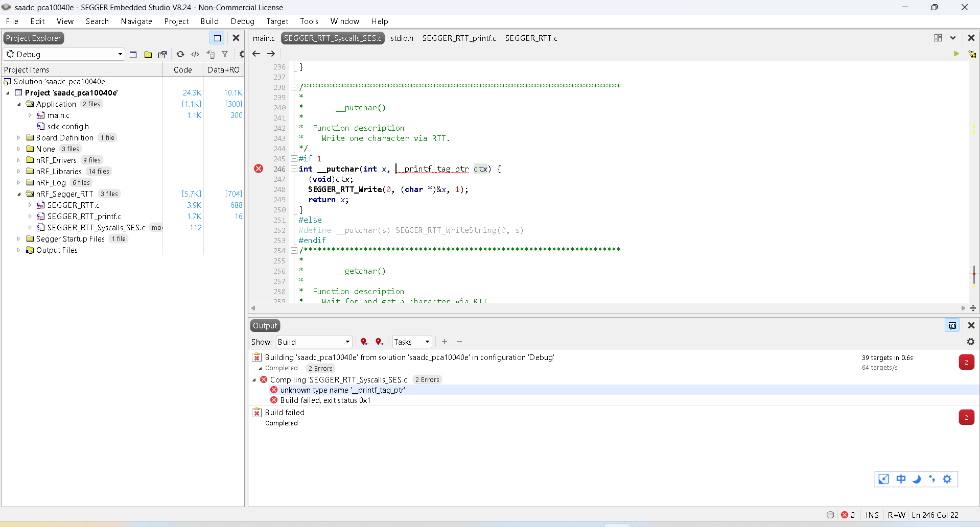Click the red 2 error badge beside Build failed

click(x=966, y=417)
